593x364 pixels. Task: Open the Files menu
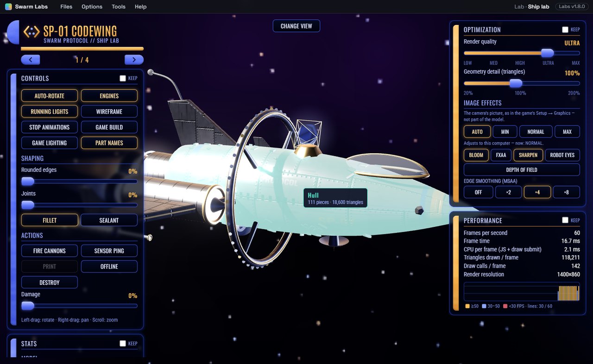(66, 6)
